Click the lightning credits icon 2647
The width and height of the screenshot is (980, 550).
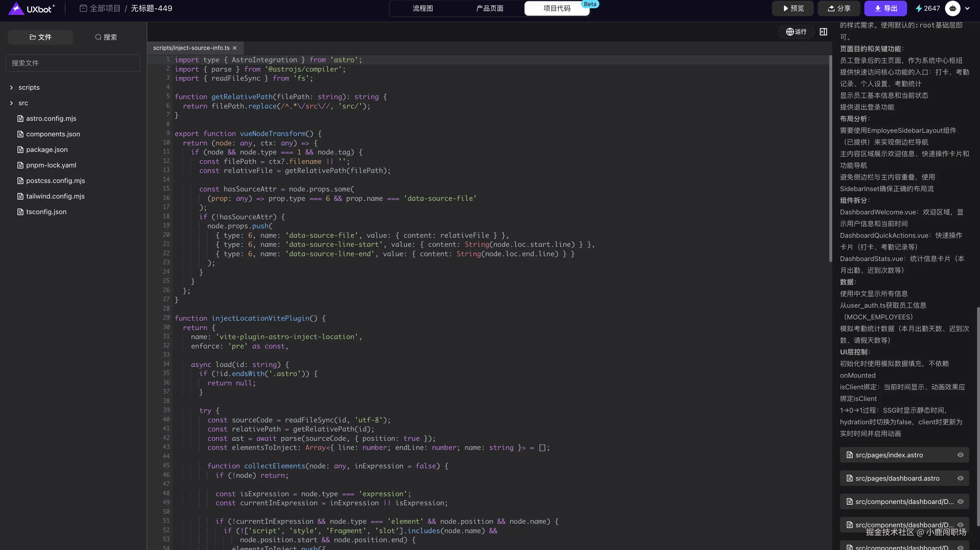click(918, 8)
